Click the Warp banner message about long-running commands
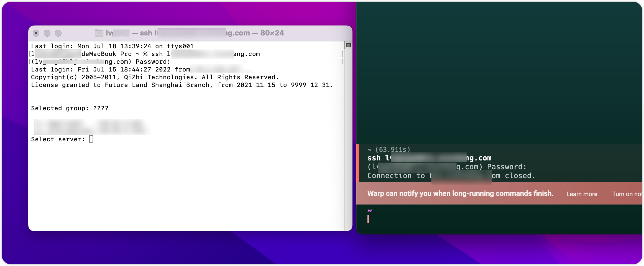 (x=460, y=193)
